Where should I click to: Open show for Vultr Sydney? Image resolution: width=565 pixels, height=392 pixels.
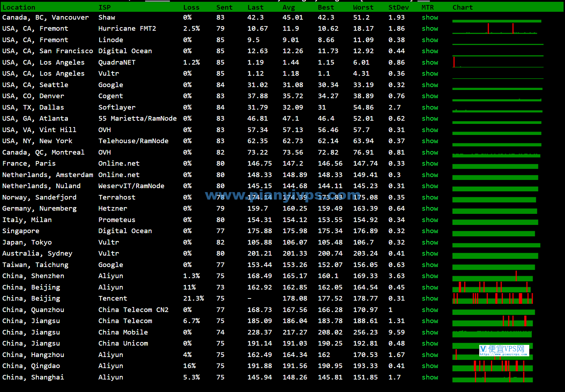pyautogui.click(x=430, y=253)
